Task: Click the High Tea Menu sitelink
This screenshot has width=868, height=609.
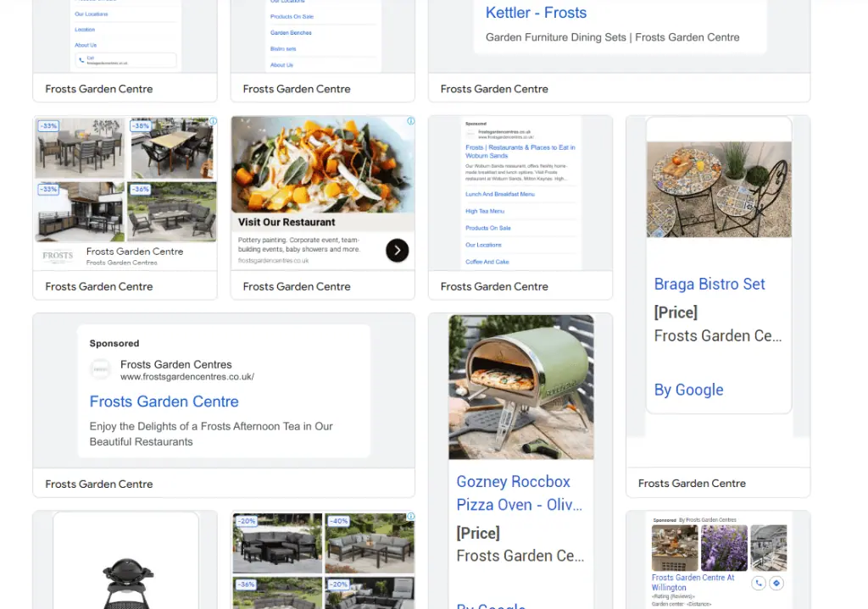Action: (484, 211)
